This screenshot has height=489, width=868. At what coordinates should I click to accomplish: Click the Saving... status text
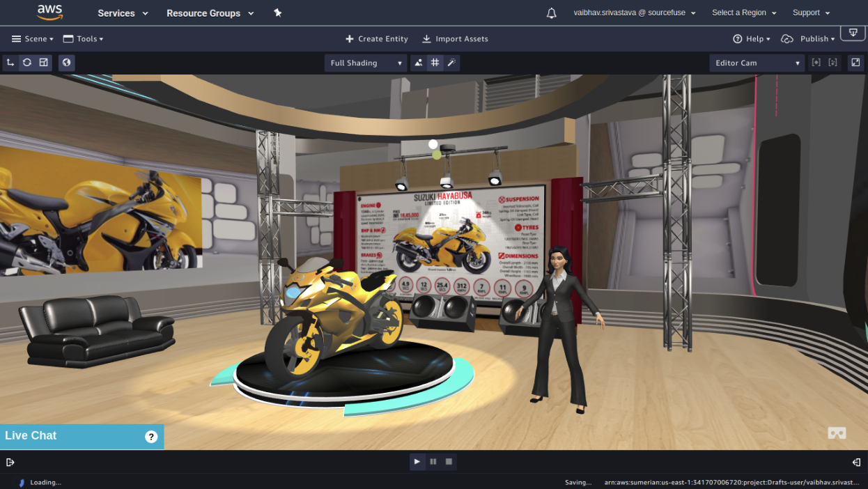pos(578,482)
